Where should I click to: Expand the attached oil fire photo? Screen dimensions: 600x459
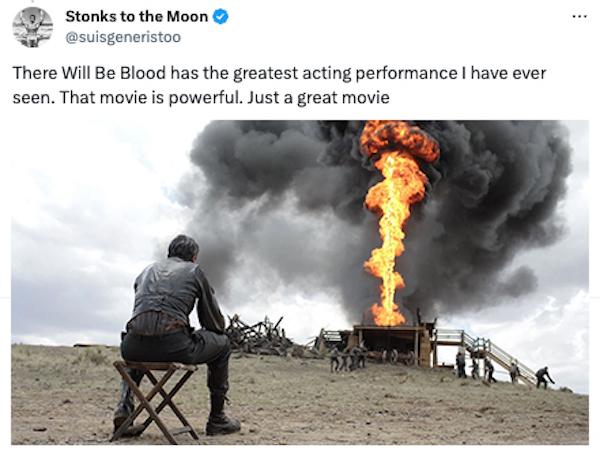300,282
